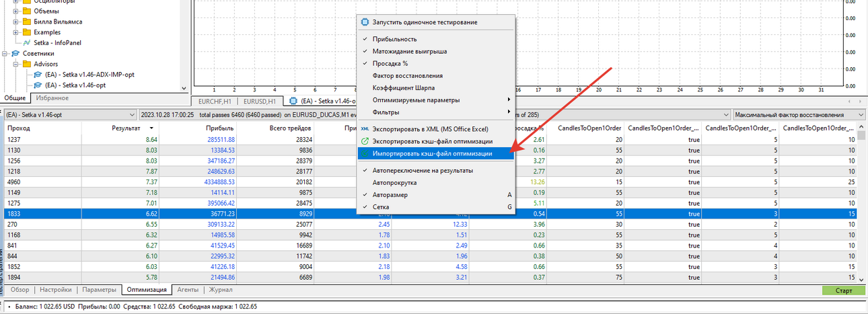This screenshot has height=314, width=868.
Task: Click the folder icon of Объемы
Action: (27, 11)
